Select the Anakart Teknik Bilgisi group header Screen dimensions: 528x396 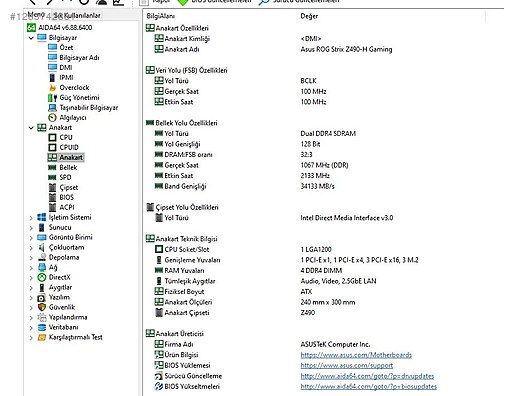pyautogui.click(x=182, y=239)
